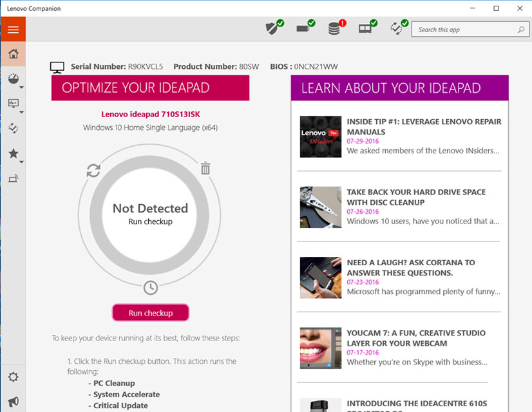Open the hamburger navigation menu

13,30
